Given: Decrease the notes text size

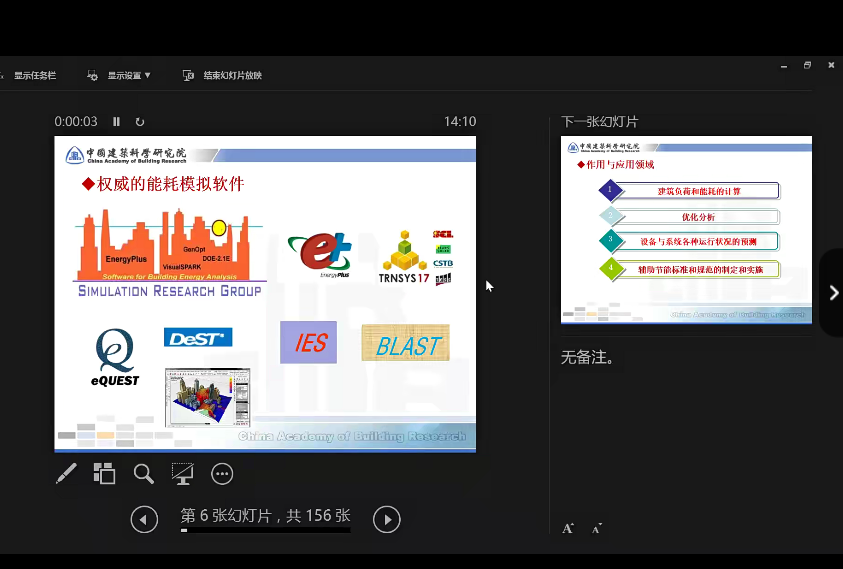Looking at the screenshot, I should [597, 529].
